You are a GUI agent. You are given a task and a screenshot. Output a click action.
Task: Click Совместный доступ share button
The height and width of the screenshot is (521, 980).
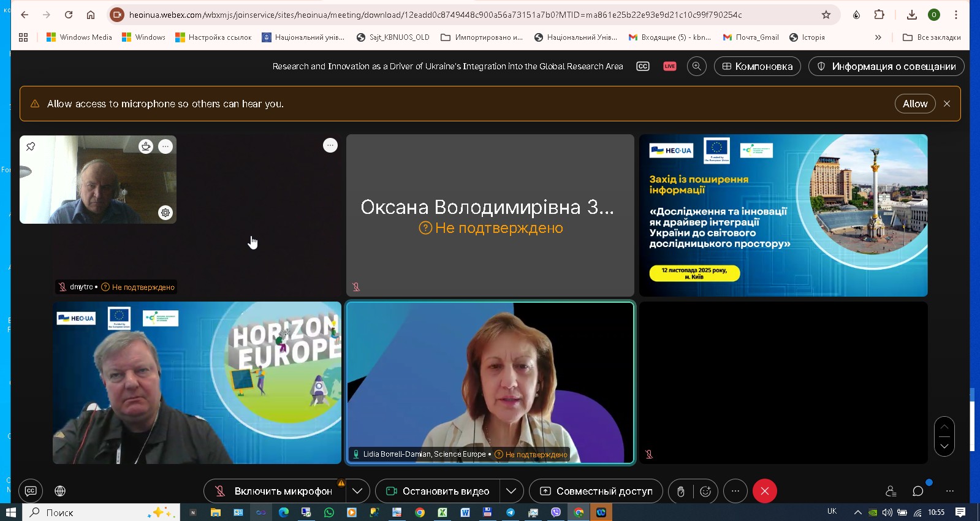(596, 491)
